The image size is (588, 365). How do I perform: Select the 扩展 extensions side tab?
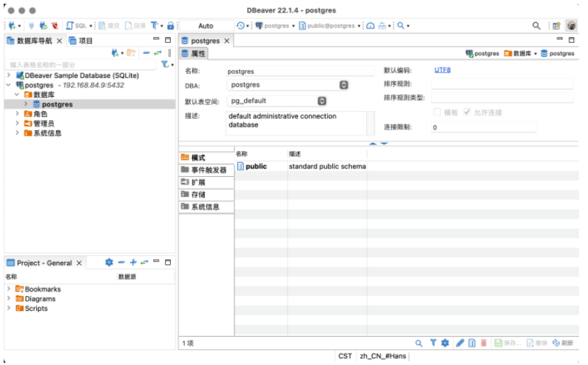[206, 182]
